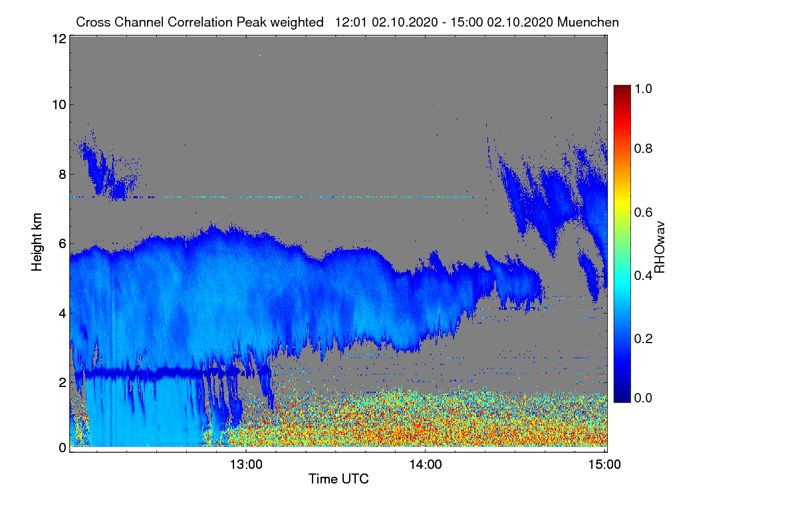Click the dark red top of the colorbar
Image resolution: width=798 pixels, height=532 pixels.
coord(622,90)
